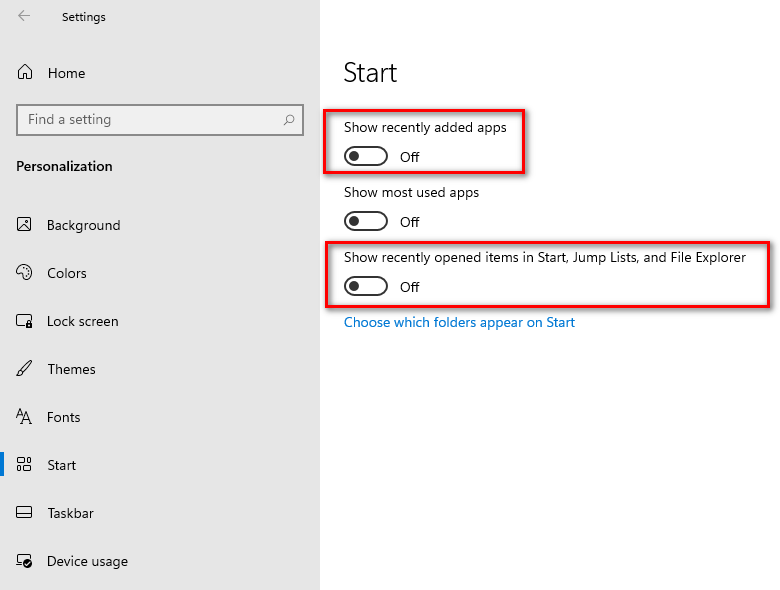Viewport: 780px width, 590px height.
Task: Click Show most used apps label
Action: [411, 193]
